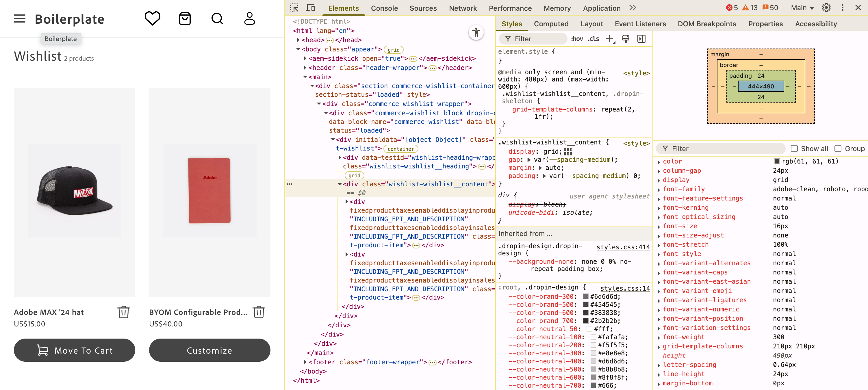This screenshot has width=868, height=390.
Task: Delete Adobe MAX '24 hat with trash icon
Action: 124,312
